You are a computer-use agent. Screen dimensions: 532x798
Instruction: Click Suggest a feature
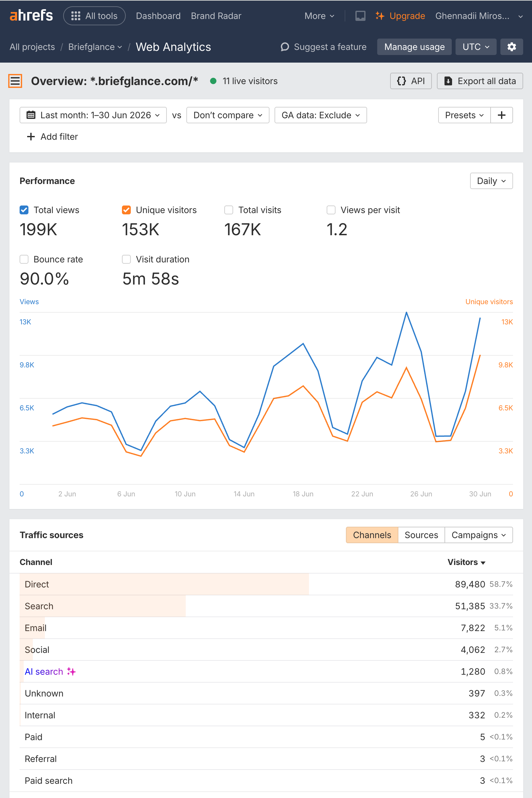tap(324, 47)
